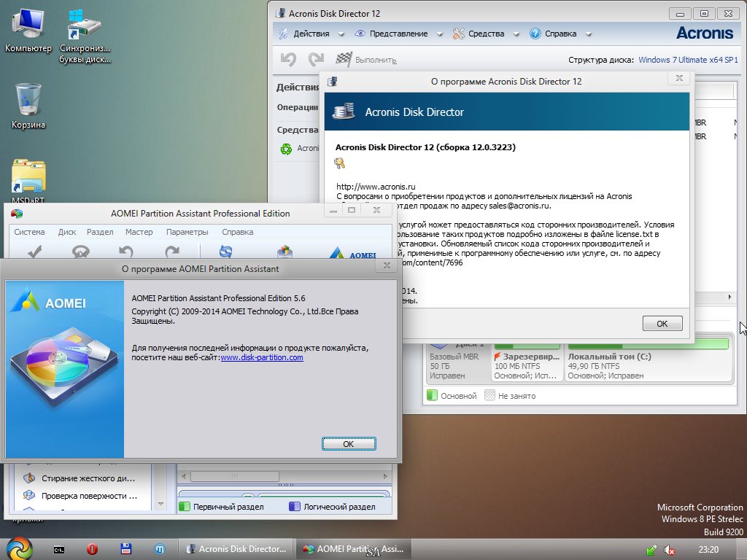The image size is (747, 560).
Task: Click OK in the Acronis about dialog
Action: [662, 323]
